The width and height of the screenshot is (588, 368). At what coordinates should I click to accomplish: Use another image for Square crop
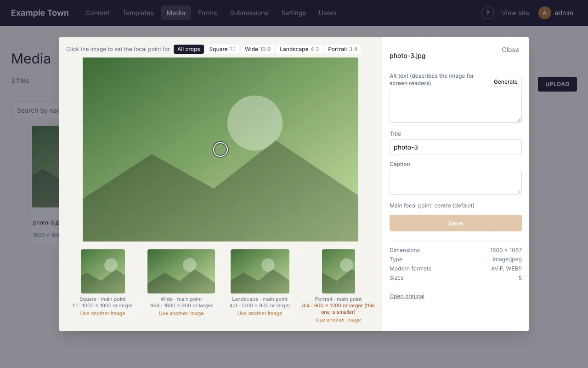tap(103, 313)
